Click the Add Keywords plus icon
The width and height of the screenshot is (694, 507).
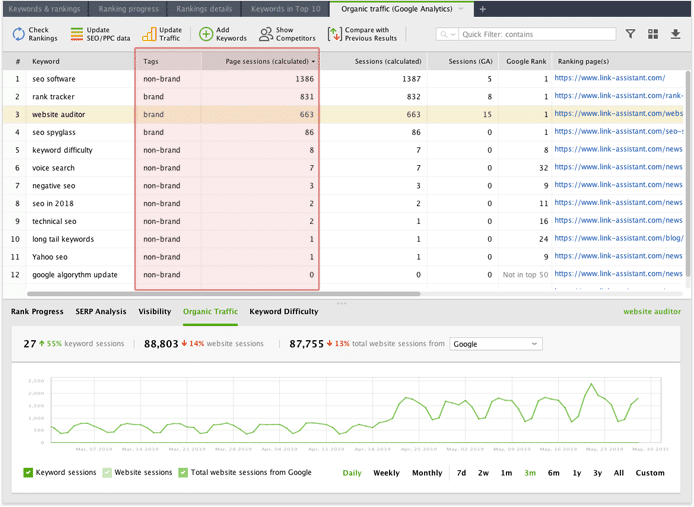[206, 34]
